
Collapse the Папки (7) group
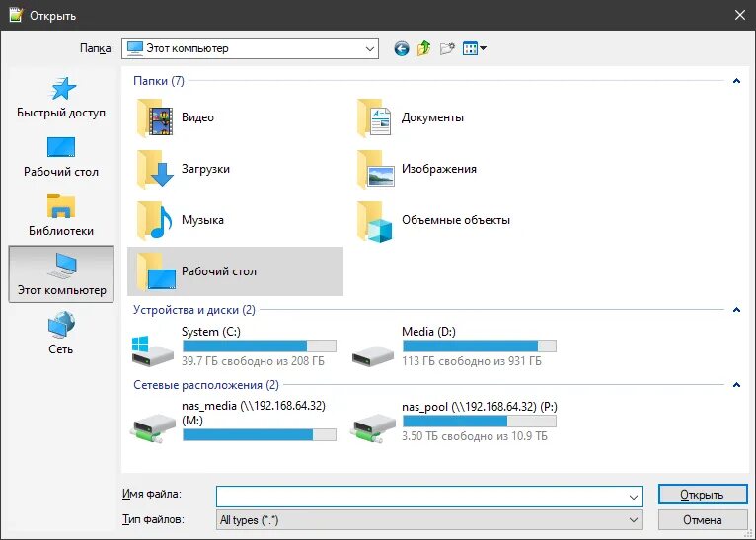pos(736,81)
